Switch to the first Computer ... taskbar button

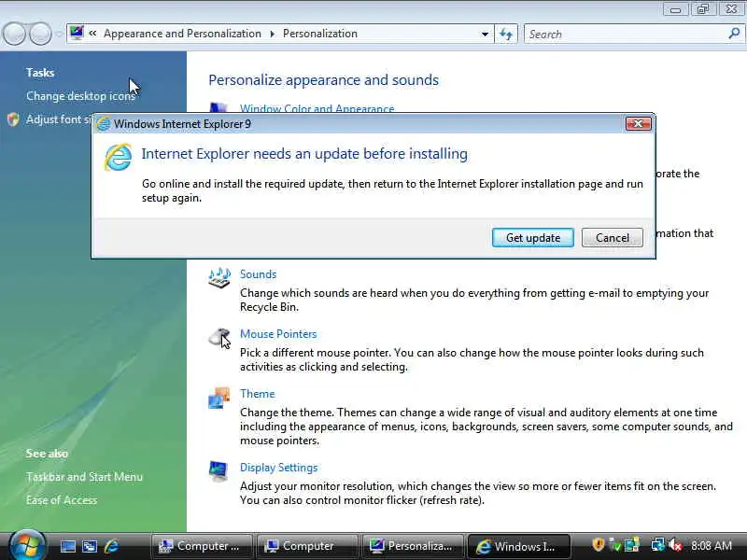[x=202, y=546]
